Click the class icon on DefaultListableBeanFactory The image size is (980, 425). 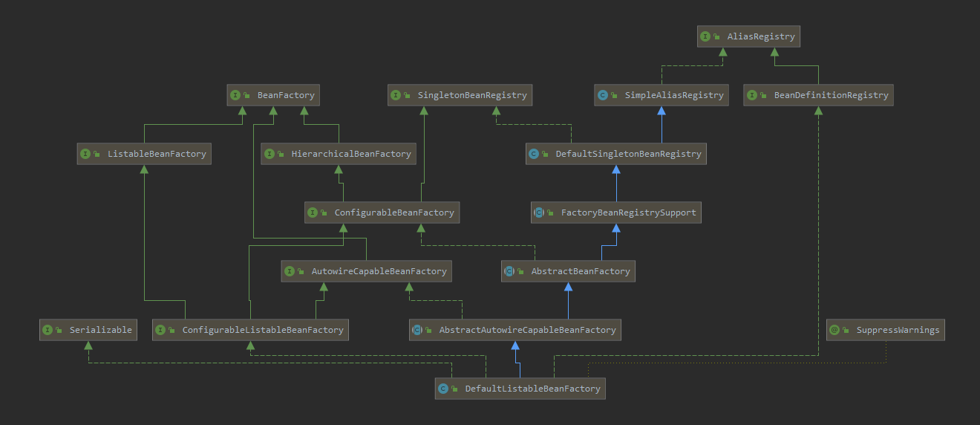coord(443,389)
